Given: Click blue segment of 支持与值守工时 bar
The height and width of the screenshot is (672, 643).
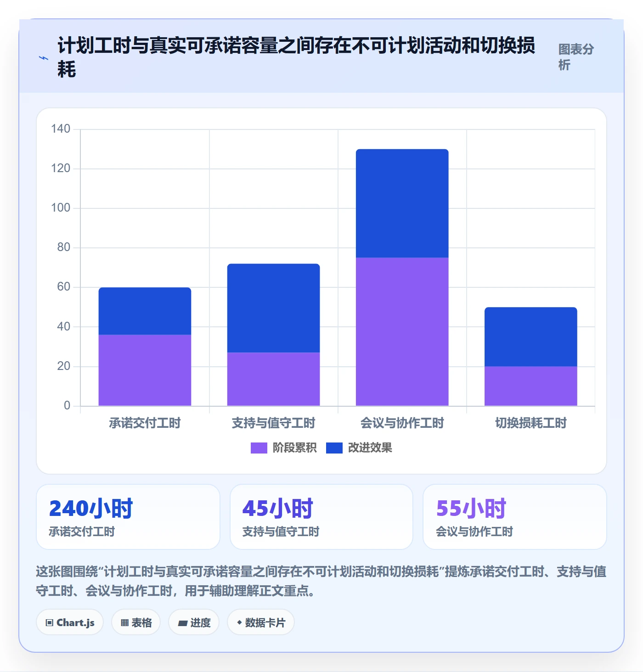Looking at the screenshot, I should click(273, 308).
